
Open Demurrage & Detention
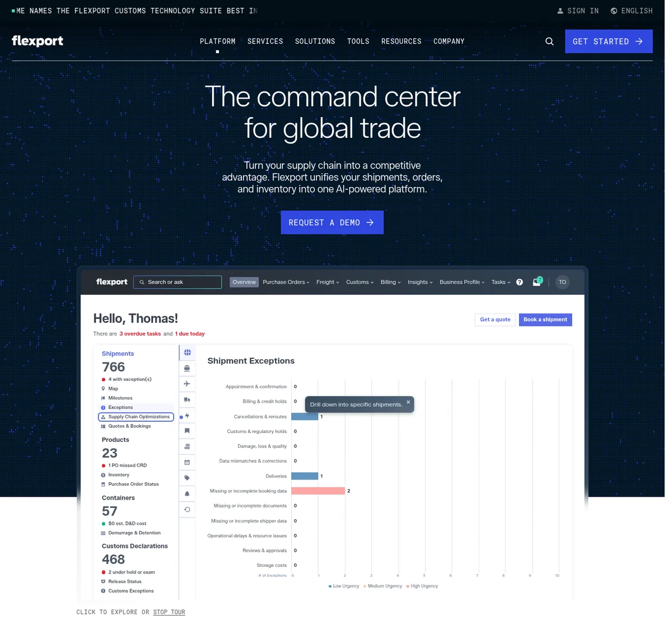(131, 533)
